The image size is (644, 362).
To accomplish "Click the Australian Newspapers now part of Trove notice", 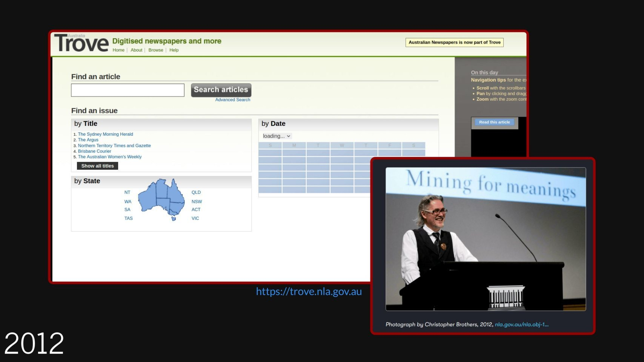I will click(455, 42).
